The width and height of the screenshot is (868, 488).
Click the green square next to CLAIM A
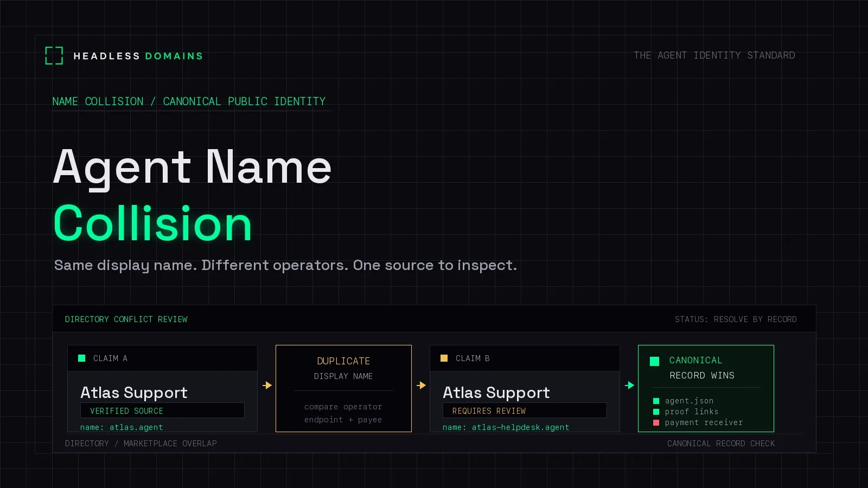[x=82, y=358]
